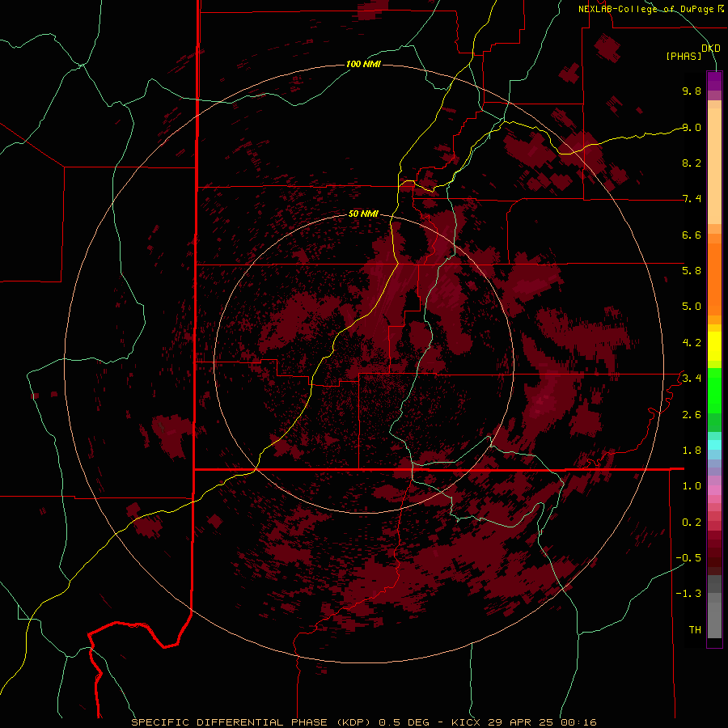728x728 pixels.
Task: Pick the pink band of the color bar
Action: coord(714,490)
